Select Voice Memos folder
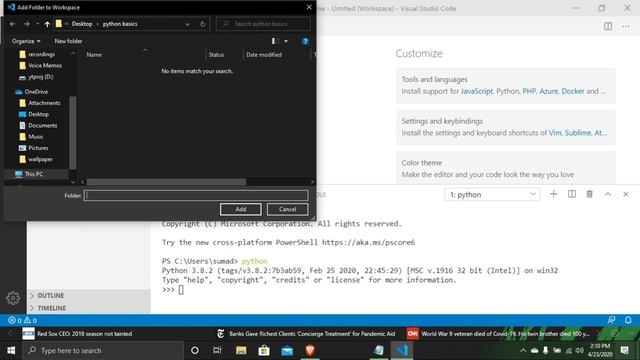640x360 pixels. pyautogui.click(x=40, y=65)
